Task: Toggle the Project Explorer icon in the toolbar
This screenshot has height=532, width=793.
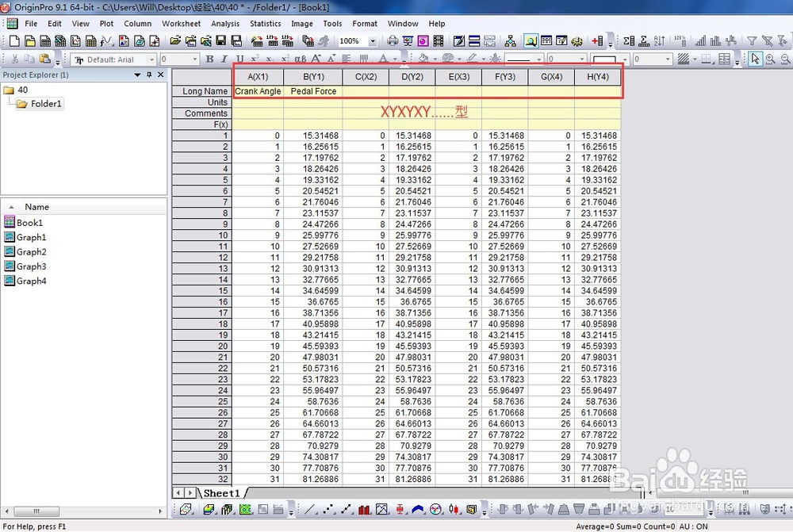Action: (x=531, y=41)
